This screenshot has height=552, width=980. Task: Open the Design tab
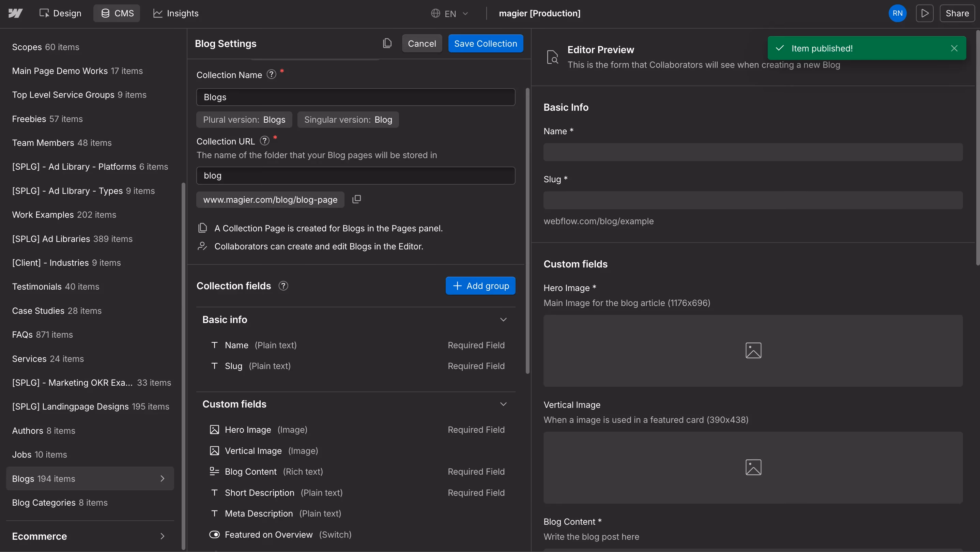click(60, 13)
